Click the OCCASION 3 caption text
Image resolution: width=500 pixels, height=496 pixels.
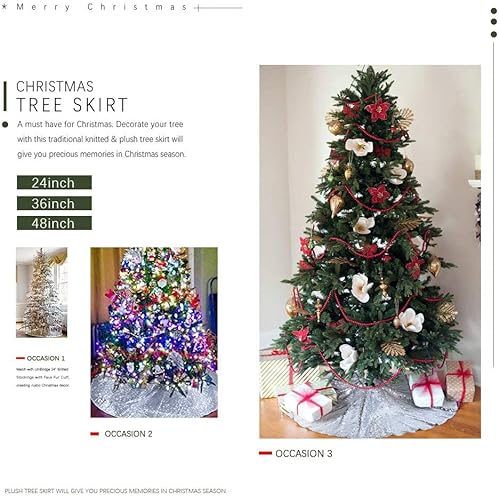click(x=304, y=454)
